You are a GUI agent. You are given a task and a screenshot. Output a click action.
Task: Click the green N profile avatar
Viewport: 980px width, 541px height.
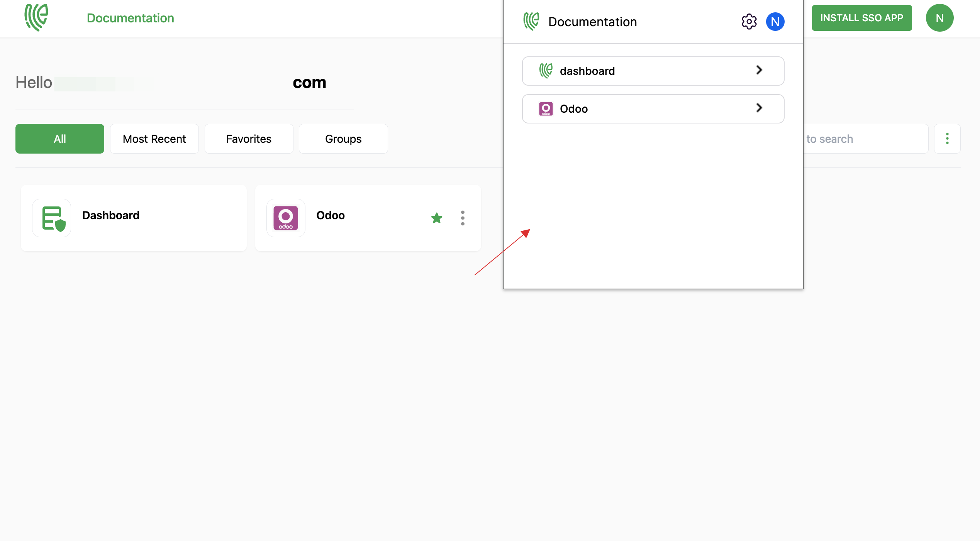click(939, 18)
